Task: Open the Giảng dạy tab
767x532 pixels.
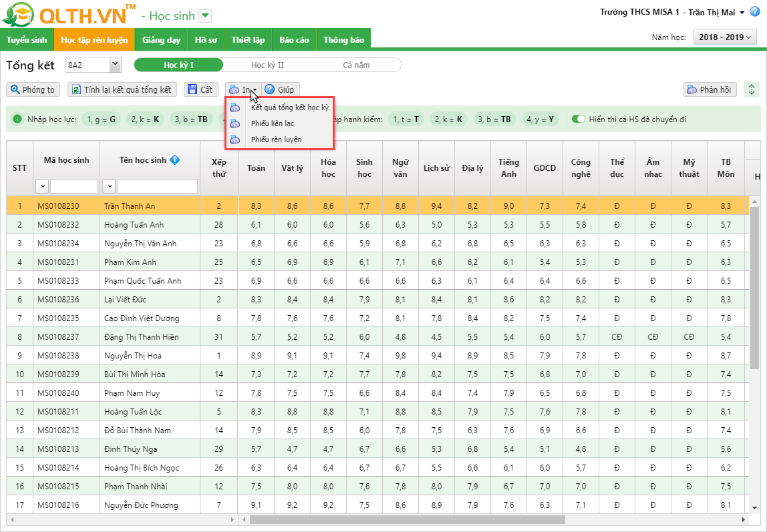Action: [x=162, y=39]
